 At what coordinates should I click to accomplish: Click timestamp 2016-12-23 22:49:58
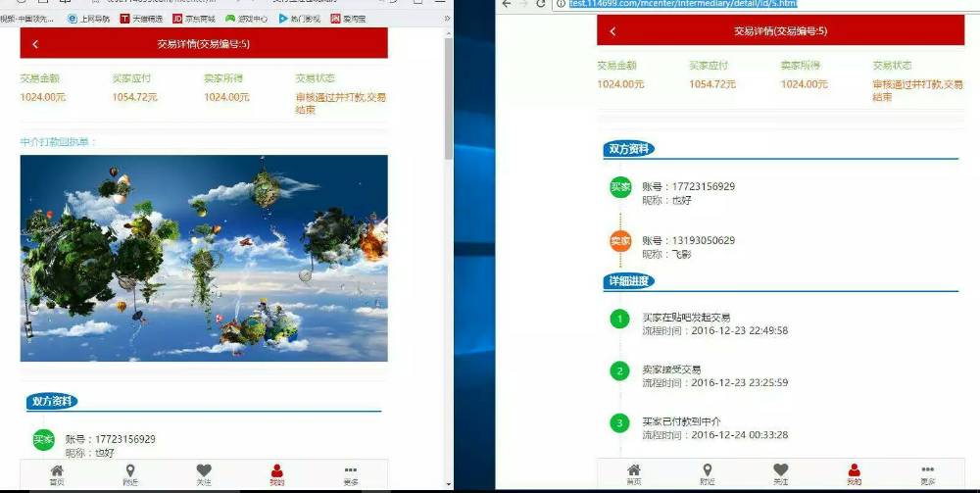coord(739,330)
